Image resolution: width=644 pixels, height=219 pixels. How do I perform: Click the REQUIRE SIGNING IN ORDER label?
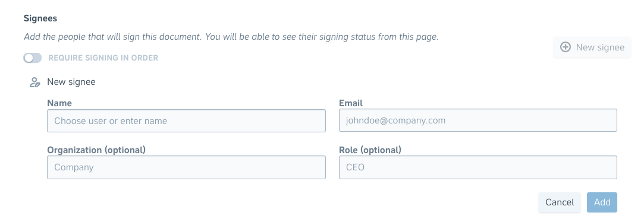click(x=103, y=58)
